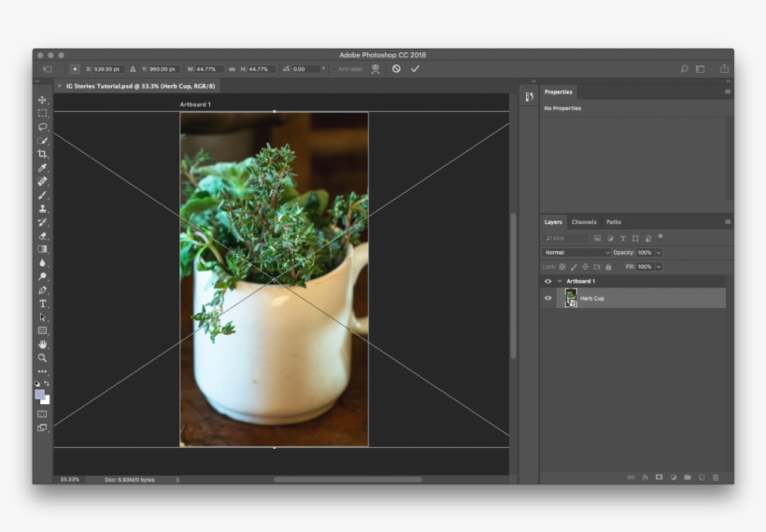
Task: Switch to the Channels tab
Action: [584, 222]
